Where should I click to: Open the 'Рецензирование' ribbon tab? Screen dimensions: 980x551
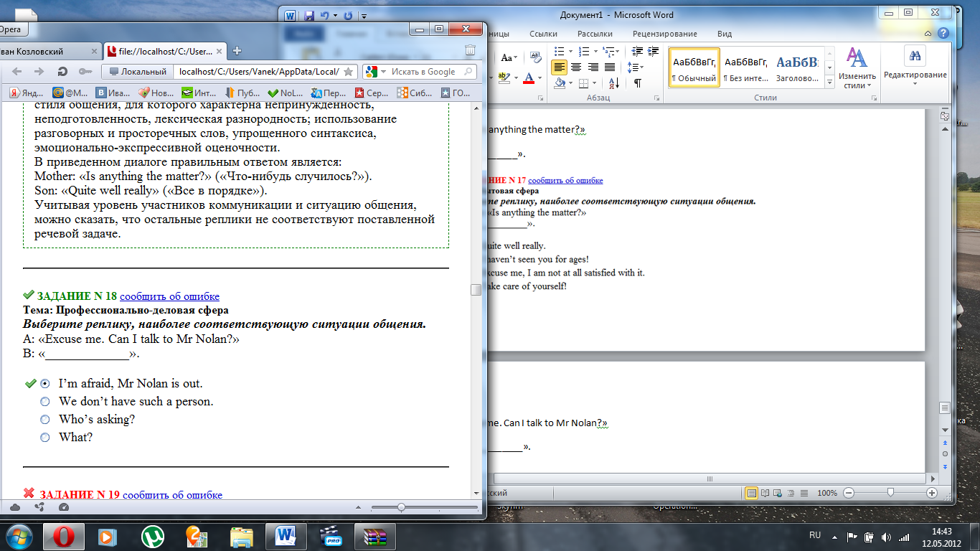664,34
